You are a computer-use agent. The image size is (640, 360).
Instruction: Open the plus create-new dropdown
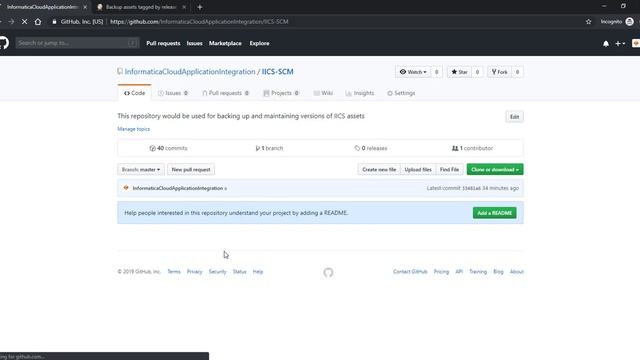620,43
